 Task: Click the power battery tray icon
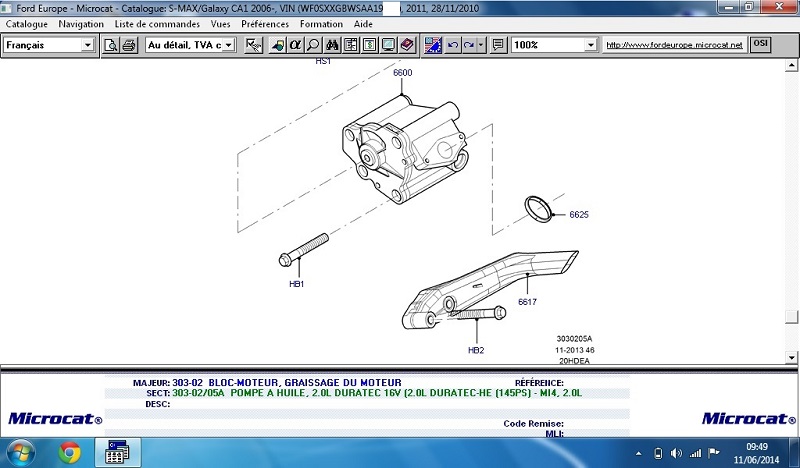coord(658,453)
